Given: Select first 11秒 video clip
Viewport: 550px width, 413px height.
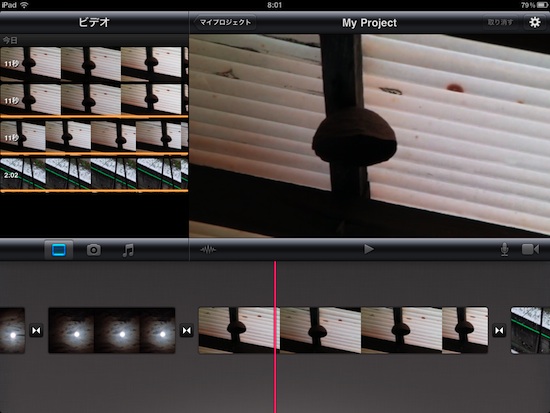Looking at the screenshot, I should [94, 64].
